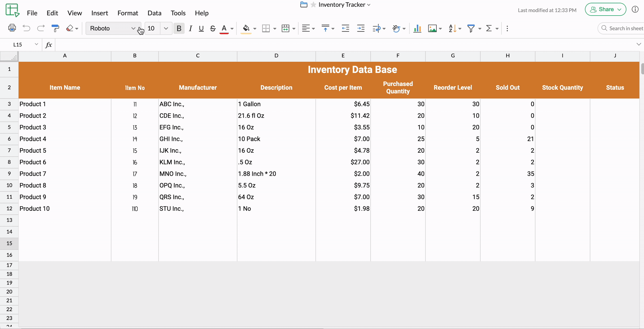Toggle italic formatting
644x329 pixels.
pyautogui.click(x=190, y=28)
